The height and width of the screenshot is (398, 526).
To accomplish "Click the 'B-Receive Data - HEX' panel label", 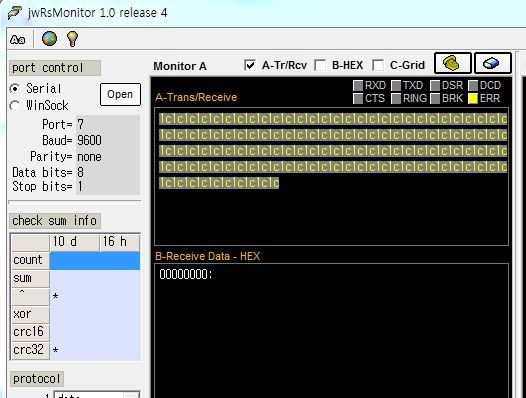I will tap(207, 256).
